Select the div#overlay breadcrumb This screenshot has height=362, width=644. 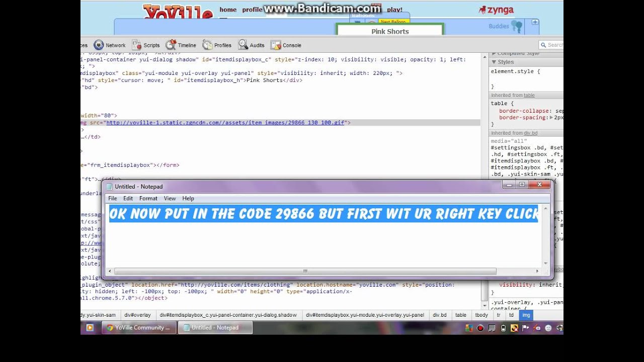137,315
